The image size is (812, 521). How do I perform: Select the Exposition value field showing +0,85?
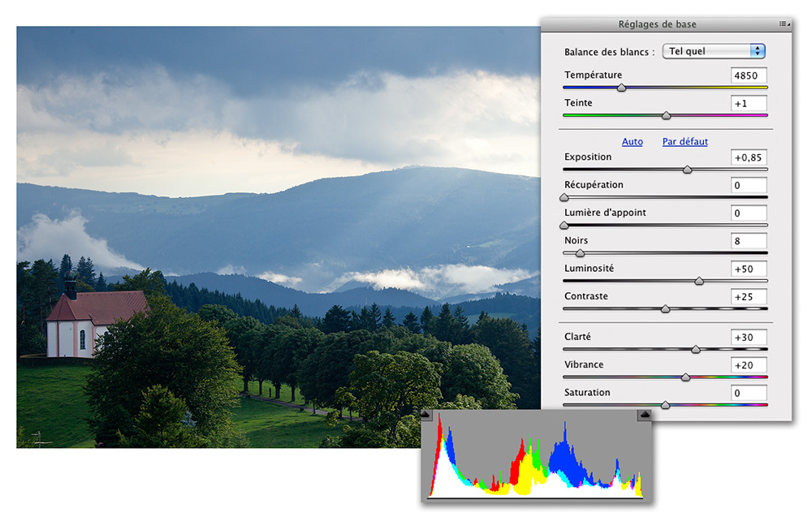749,157
